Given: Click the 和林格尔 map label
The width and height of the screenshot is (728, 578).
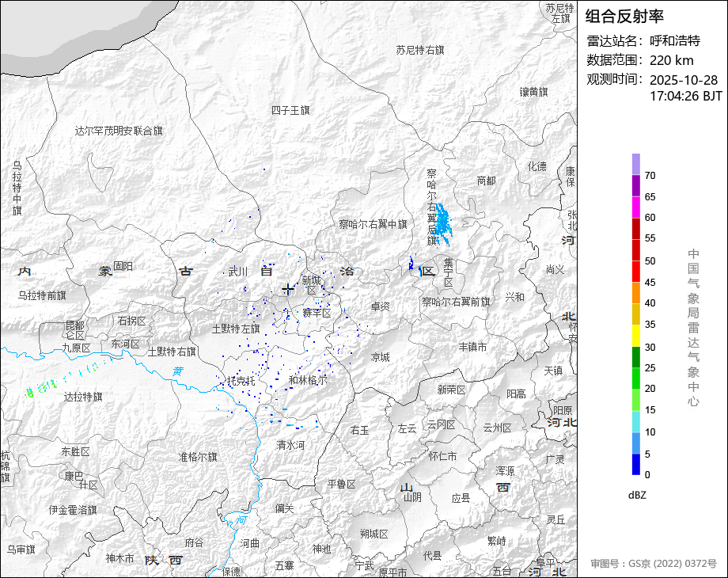Looking at the screenshot, I should click(308, 380).
